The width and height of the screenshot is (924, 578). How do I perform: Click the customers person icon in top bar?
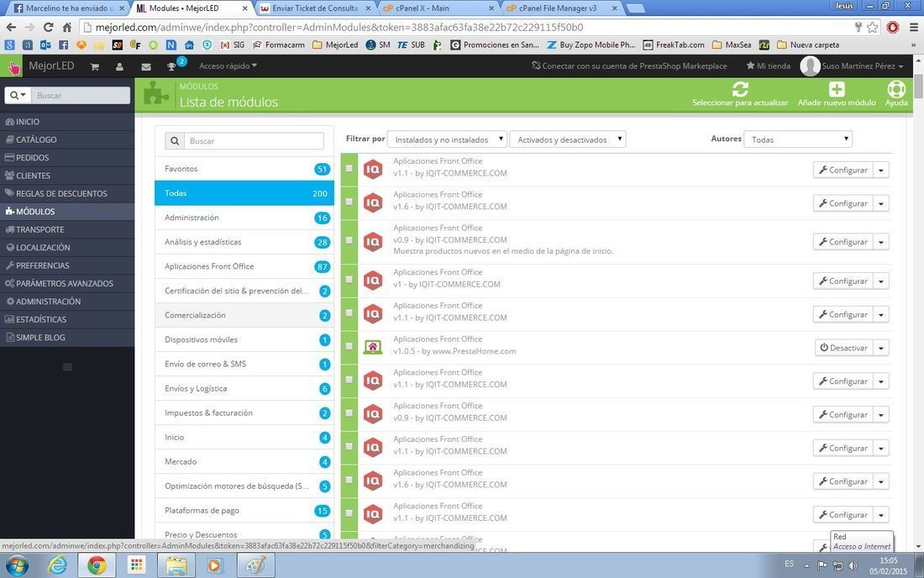(x=119, y=66)
